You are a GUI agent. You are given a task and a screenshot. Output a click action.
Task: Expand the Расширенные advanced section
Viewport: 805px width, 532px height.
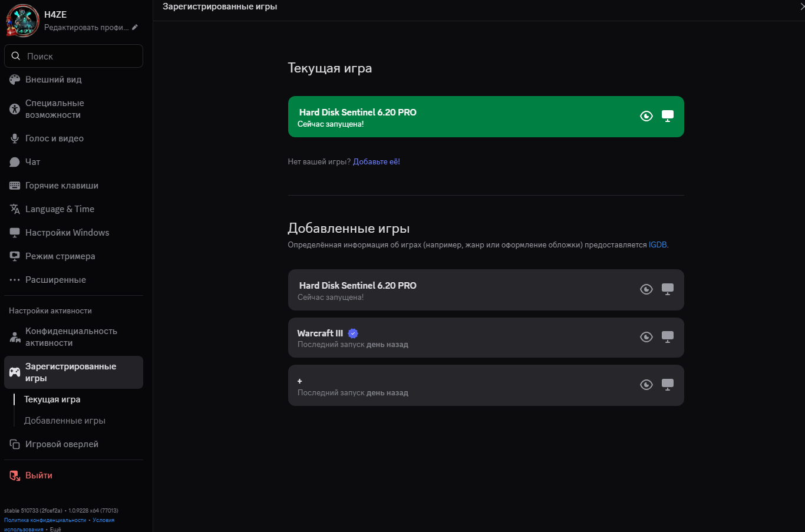[x=55, y=280]
